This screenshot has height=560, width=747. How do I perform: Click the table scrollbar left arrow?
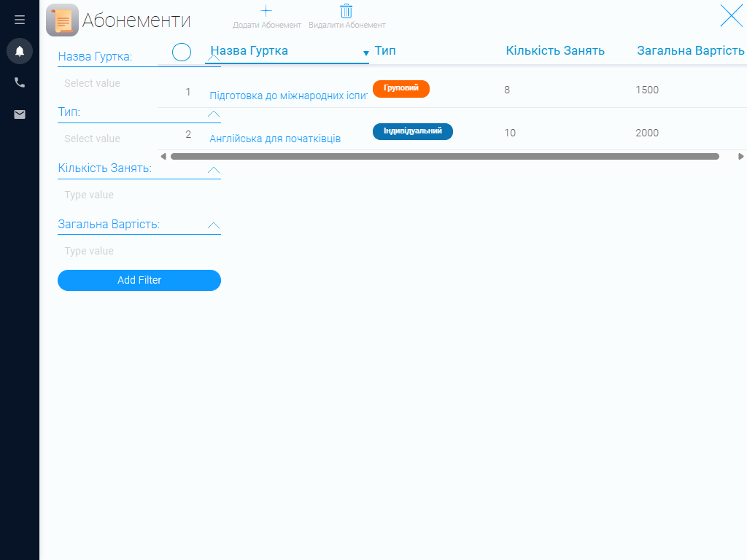(x=163, y=156)
